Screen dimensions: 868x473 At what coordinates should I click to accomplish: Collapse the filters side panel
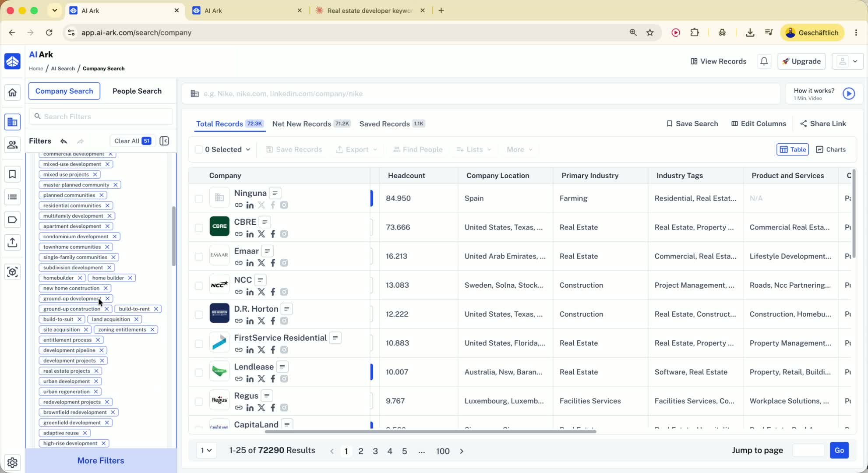coord(164,141)
